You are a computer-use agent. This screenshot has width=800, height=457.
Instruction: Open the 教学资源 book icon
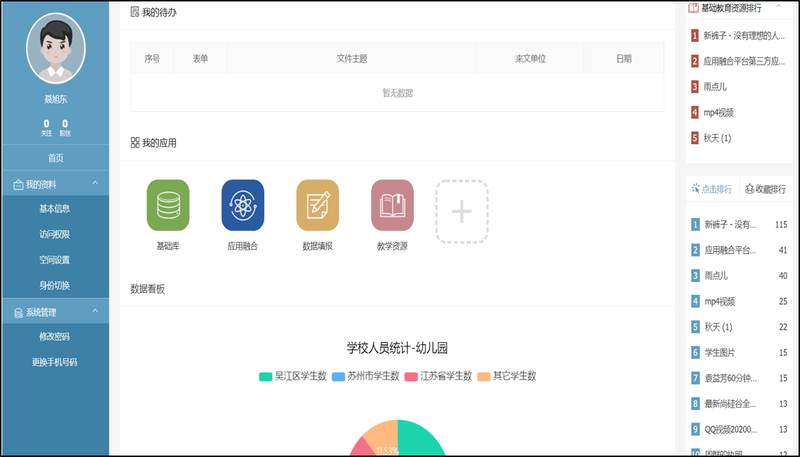coord(392,205)
